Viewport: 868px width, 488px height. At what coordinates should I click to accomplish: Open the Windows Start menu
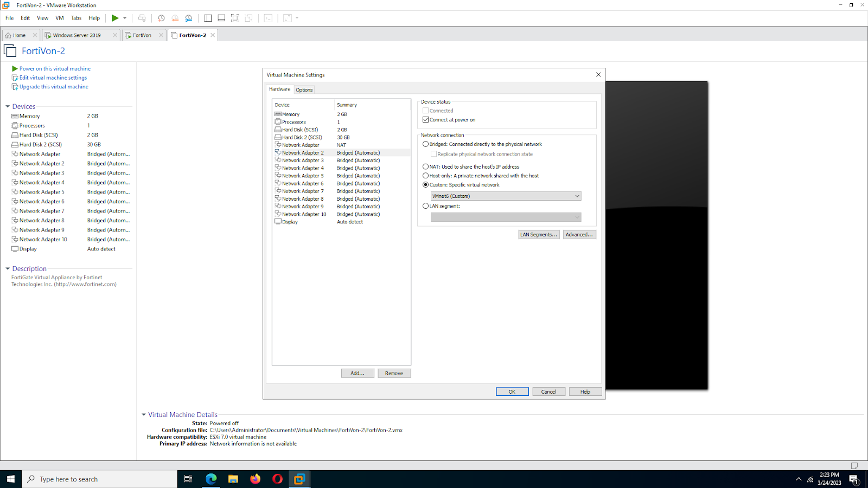[11, 479]
